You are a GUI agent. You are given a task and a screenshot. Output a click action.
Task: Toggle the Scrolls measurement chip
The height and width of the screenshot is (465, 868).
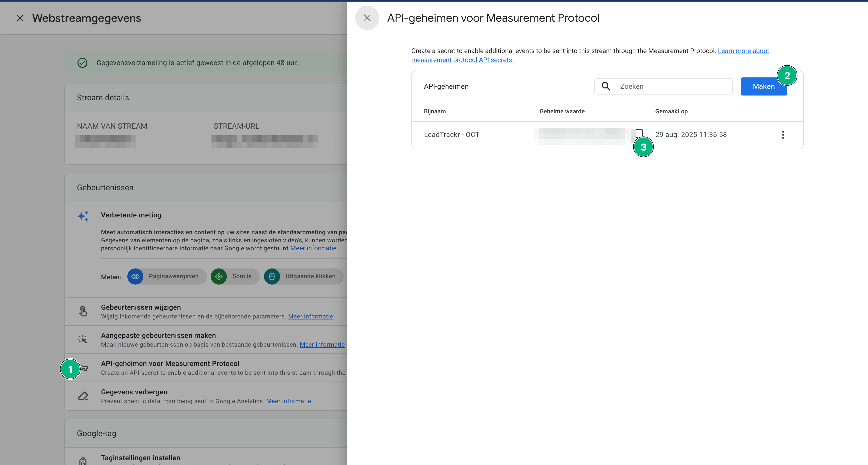(x=235, y=276)
